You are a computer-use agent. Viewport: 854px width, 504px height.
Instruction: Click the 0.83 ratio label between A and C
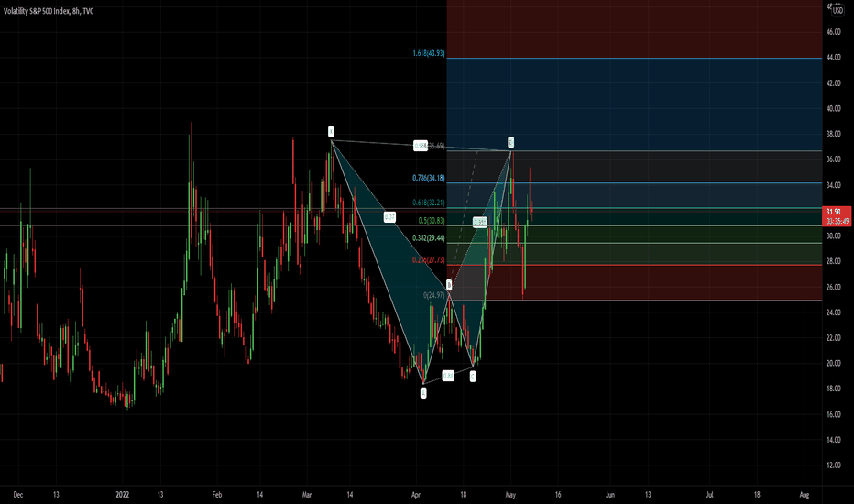pyautogui.click(x=448, y=376)
